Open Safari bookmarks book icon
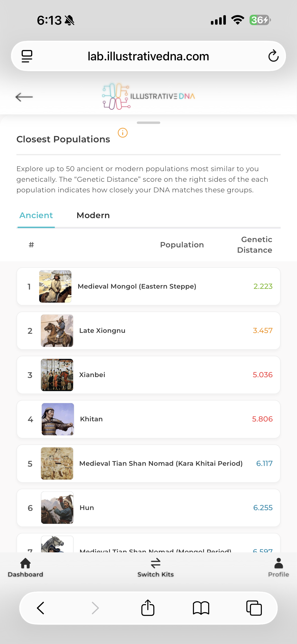This screenshot has width=297, height=644. pyautogui.click(x=201, y=608)
